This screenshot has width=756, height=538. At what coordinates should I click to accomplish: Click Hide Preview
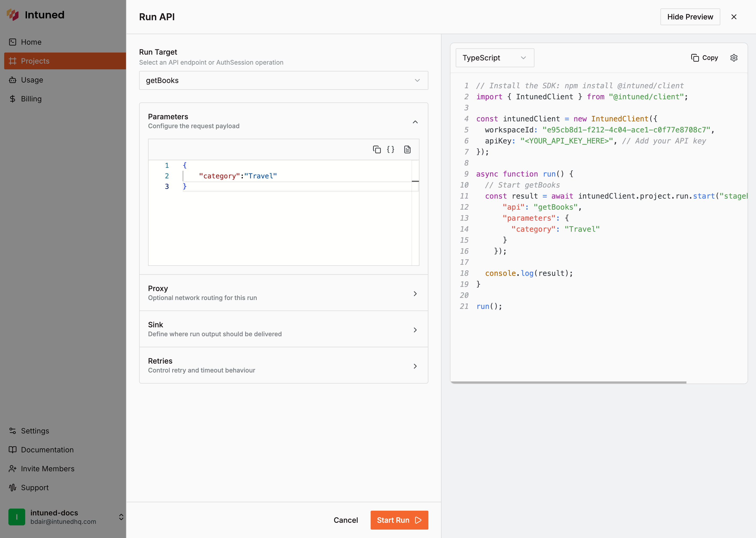pyautogui.click(x=690, y=17)
